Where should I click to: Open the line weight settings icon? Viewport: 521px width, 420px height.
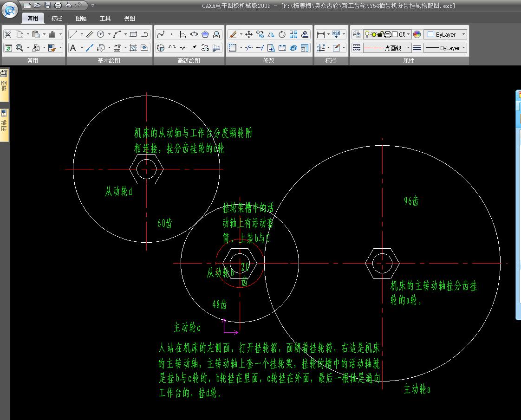[417, 48]
